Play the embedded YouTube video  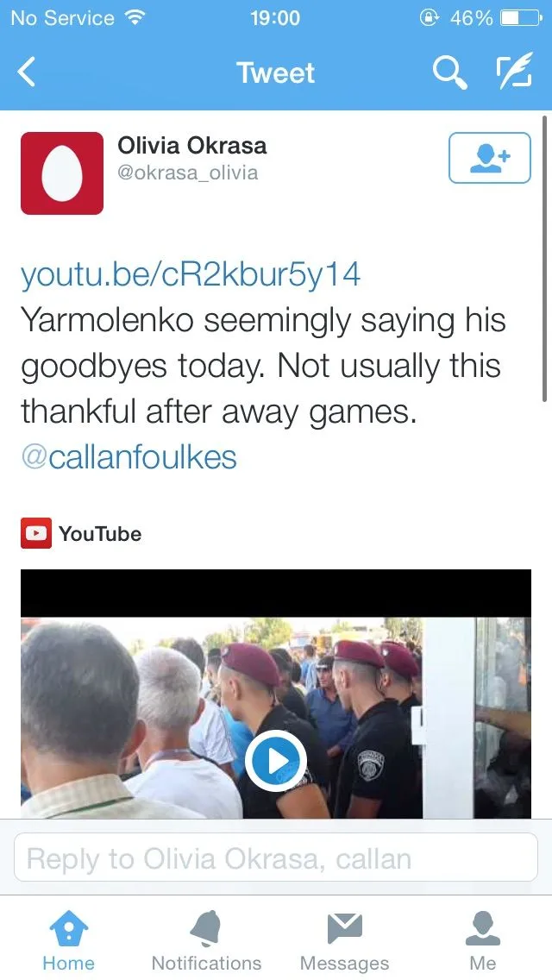tap(276, 761)
